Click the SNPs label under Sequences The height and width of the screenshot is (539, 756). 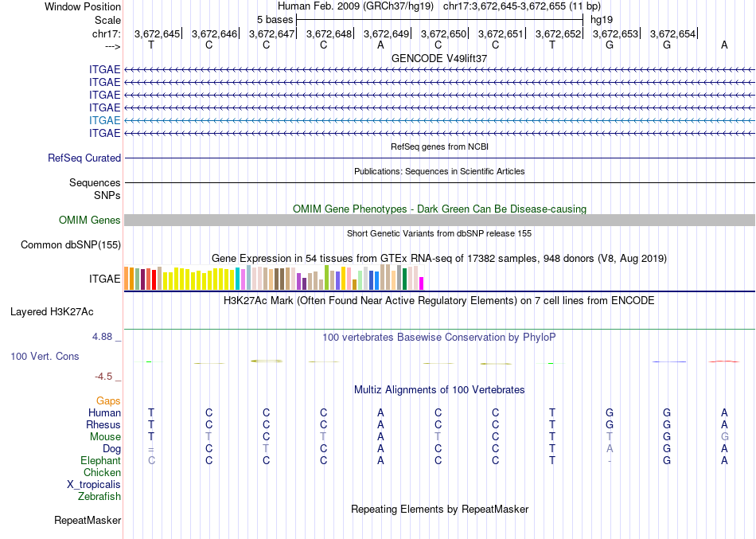[107, 195]
